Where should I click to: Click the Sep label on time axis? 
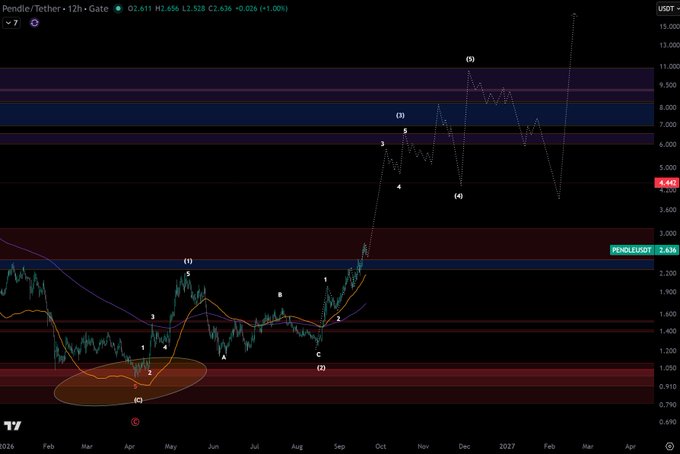339,446
